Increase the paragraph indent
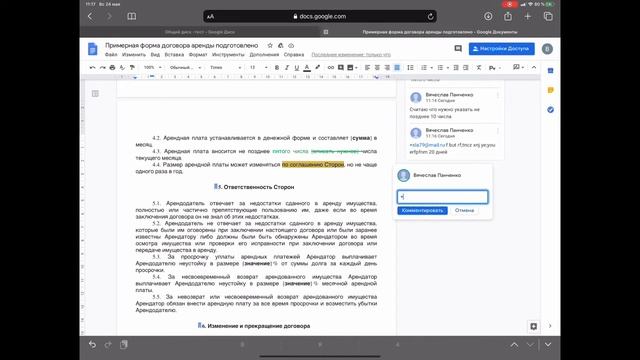The image size is (640, 360). (x=466, y=67)
